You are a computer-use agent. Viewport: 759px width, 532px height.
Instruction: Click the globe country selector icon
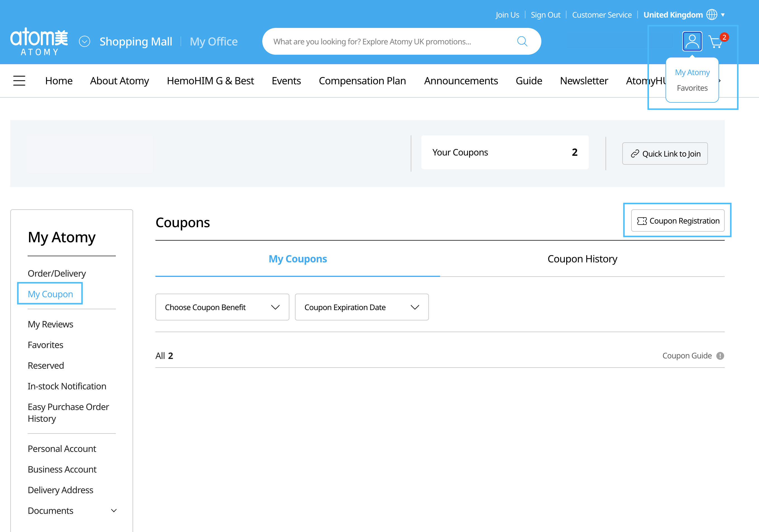[x=711, y=15]
